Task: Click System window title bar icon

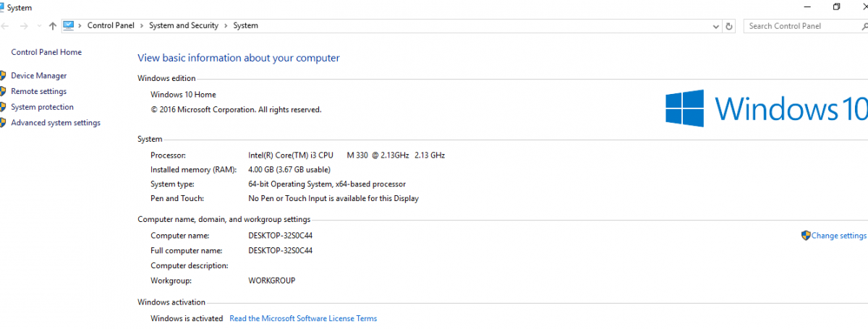Action: pos(2,7)
